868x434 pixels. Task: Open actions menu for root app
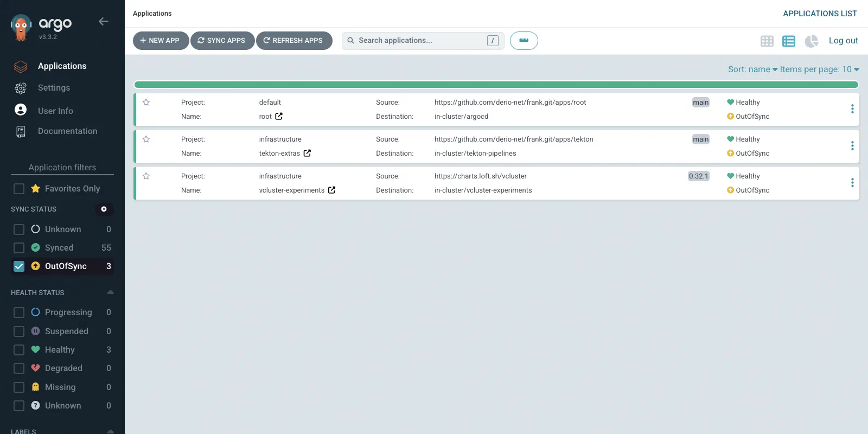tap(852, 109)
